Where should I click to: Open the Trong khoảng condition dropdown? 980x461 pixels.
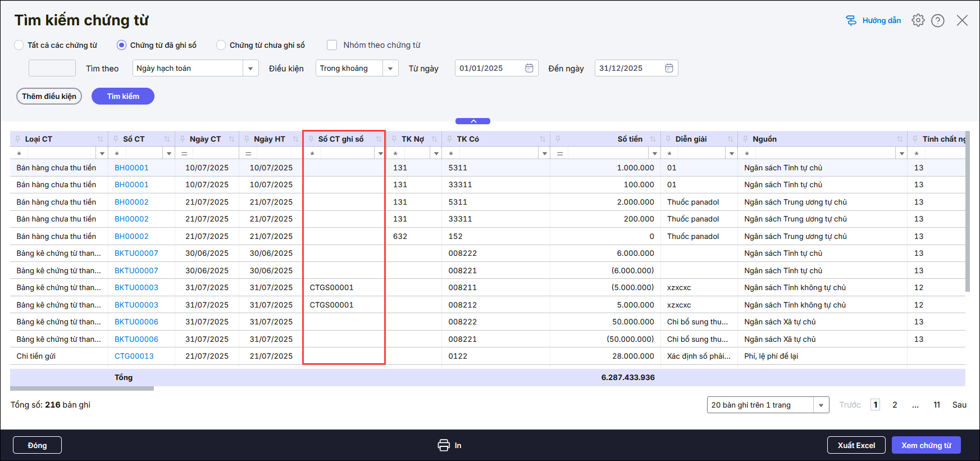(390, 68)
